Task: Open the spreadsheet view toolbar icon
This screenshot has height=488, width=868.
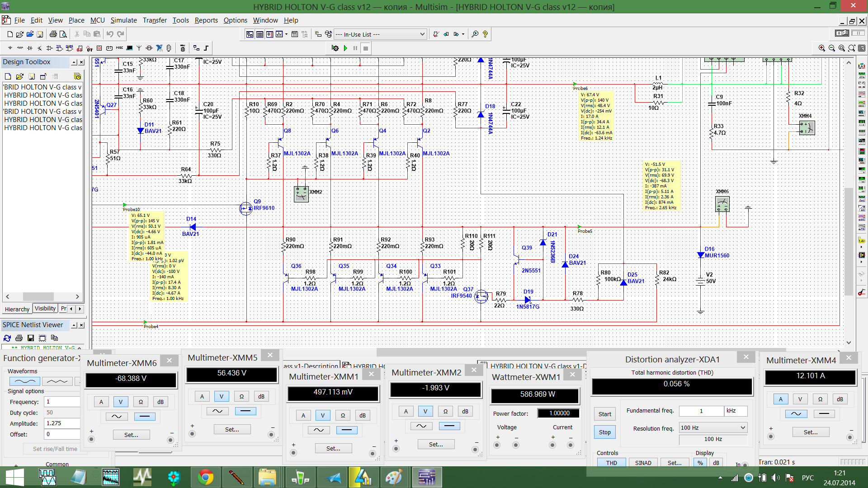Action: [259, 34]
